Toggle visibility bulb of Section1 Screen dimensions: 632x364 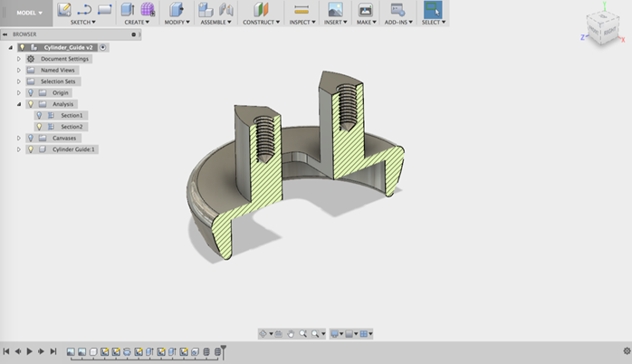coord(39,115)
